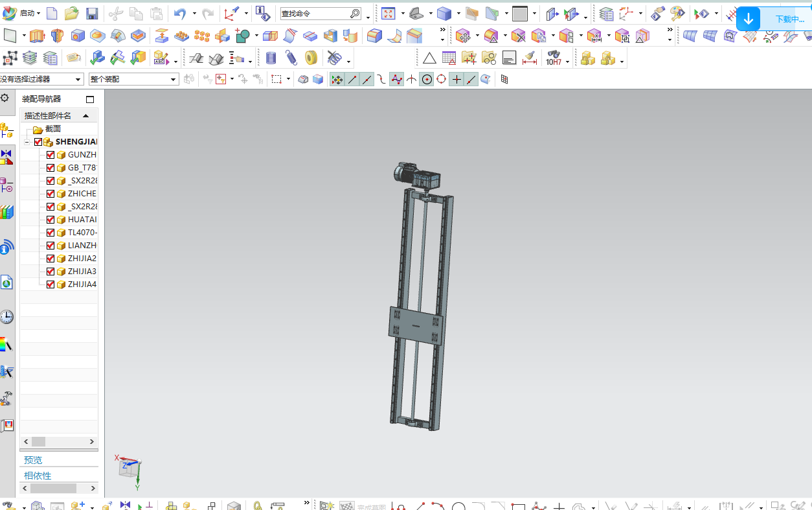Toggle visibility checkbox for GUNZH component

(x=51, y=155)
